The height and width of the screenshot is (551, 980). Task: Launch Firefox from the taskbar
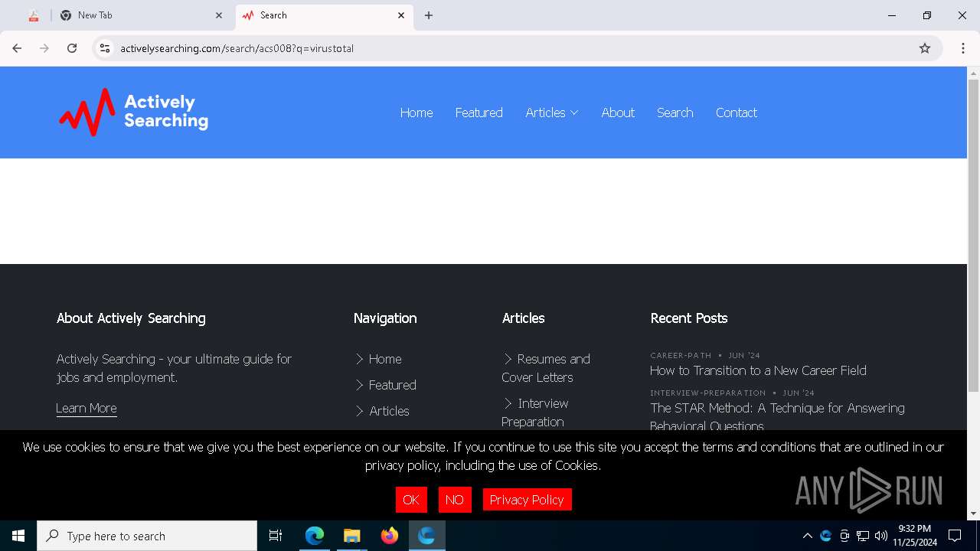(x=390, y=536)
